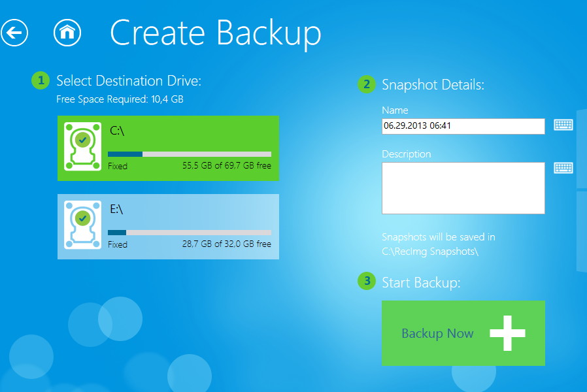Click the C:\ drive usage bar
Image resolution: width=587 pixels, height=392 pixels.
coord(190,154)
